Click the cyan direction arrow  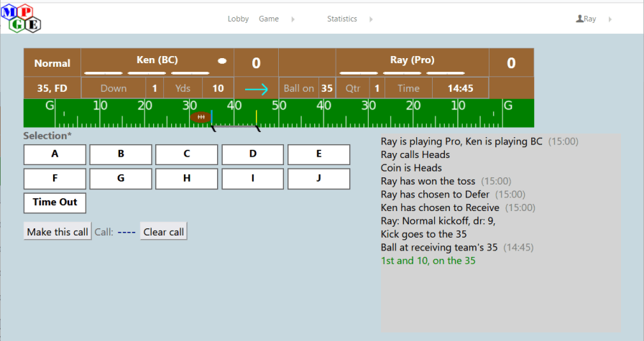coord(257,88)
